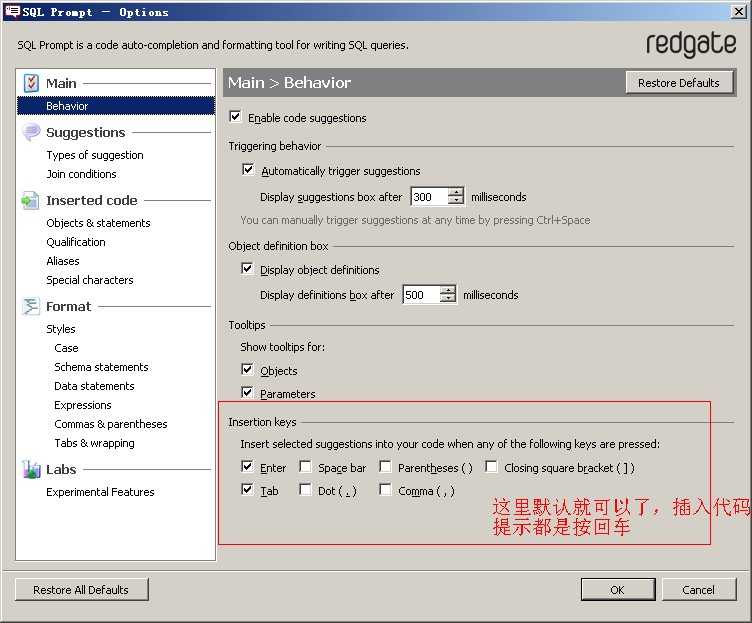Open Commas & parentheses page
This screenshot has height=623, width=752.
[x=111, y=424]
